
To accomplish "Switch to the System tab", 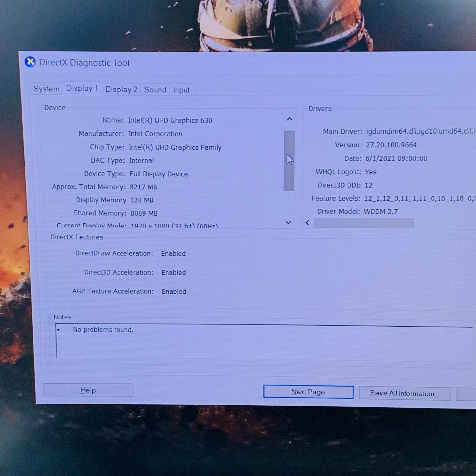I will (x=46, y=89).
